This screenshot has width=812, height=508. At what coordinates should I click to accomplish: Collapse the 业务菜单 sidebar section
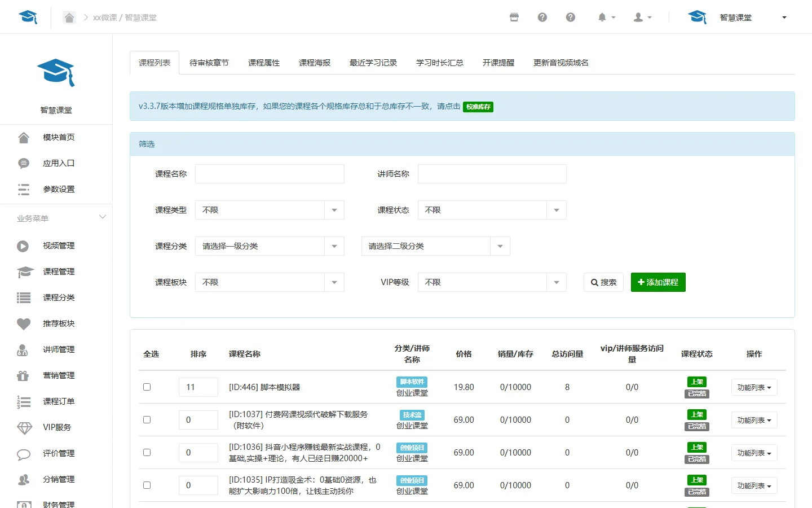[x=103, y=217]
